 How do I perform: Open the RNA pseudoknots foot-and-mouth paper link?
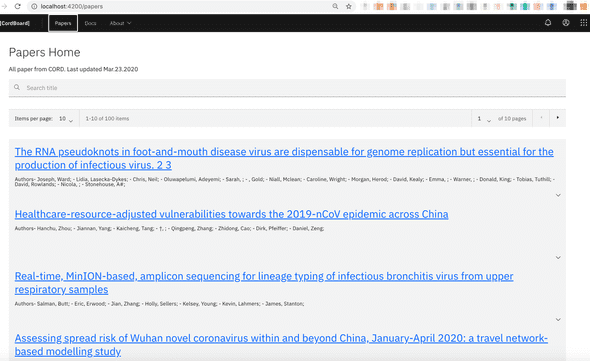click(x=284, y=158)
